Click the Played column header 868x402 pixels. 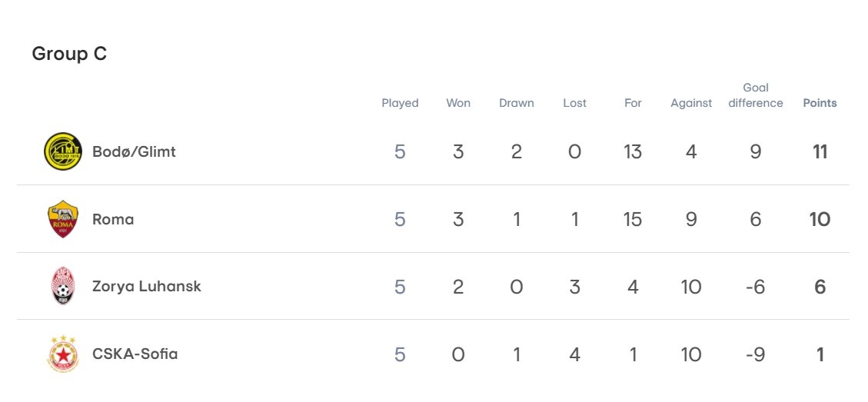(x=400, y=103)
